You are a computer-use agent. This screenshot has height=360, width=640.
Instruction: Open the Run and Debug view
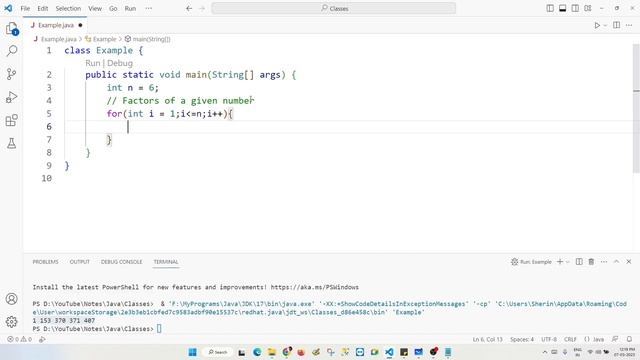click(x=11, y=97)
